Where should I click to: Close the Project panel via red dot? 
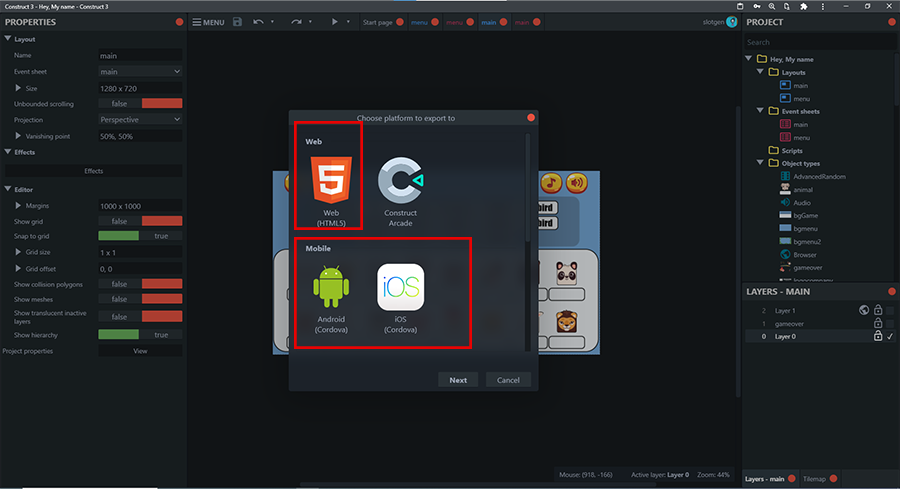(891, 22)
